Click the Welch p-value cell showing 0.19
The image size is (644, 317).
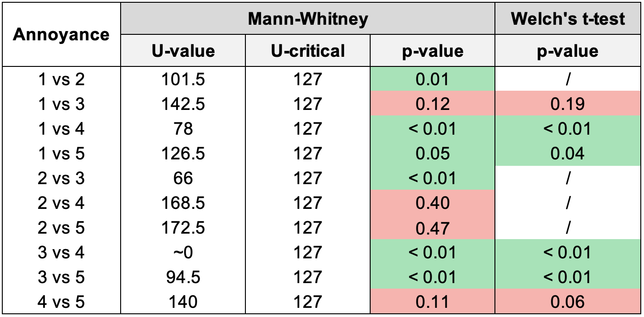[567, 104]
